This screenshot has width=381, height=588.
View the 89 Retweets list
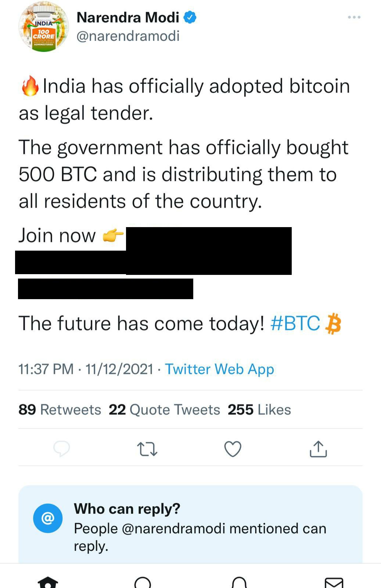tap(60, 409)
